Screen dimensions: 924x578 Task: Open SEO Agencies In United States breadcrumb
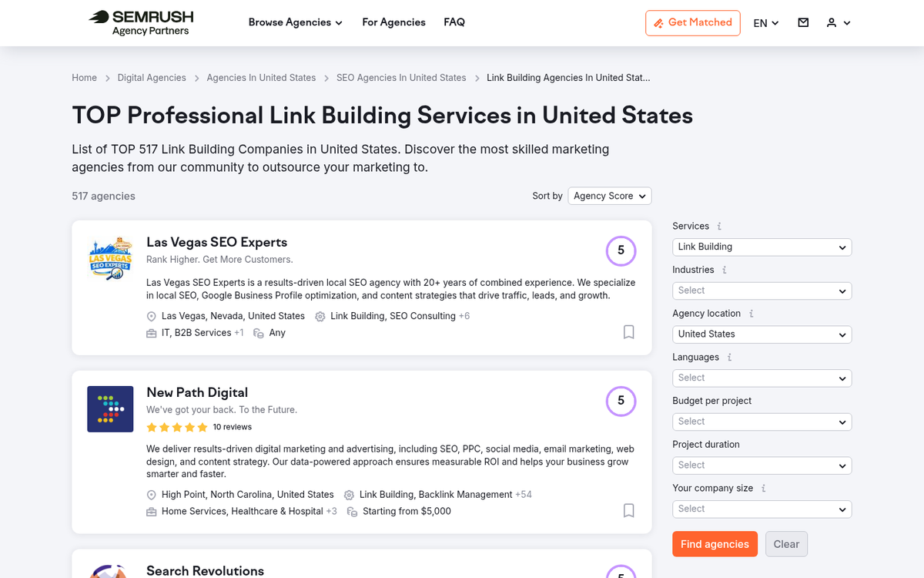coord(401,78)
